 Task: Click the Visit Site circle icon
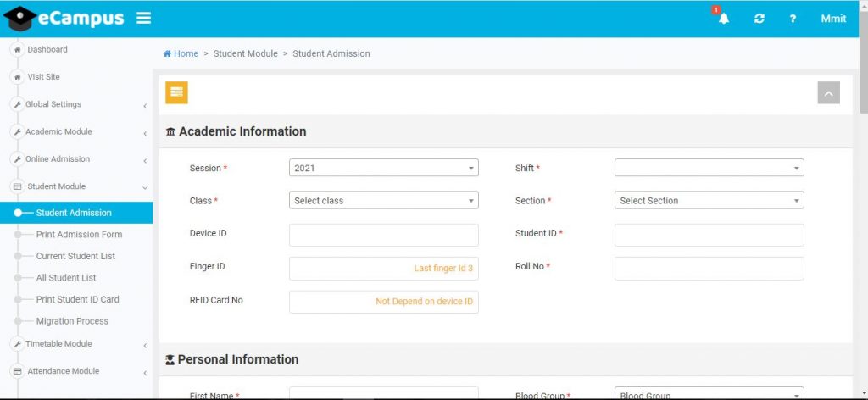click(18, 77)
